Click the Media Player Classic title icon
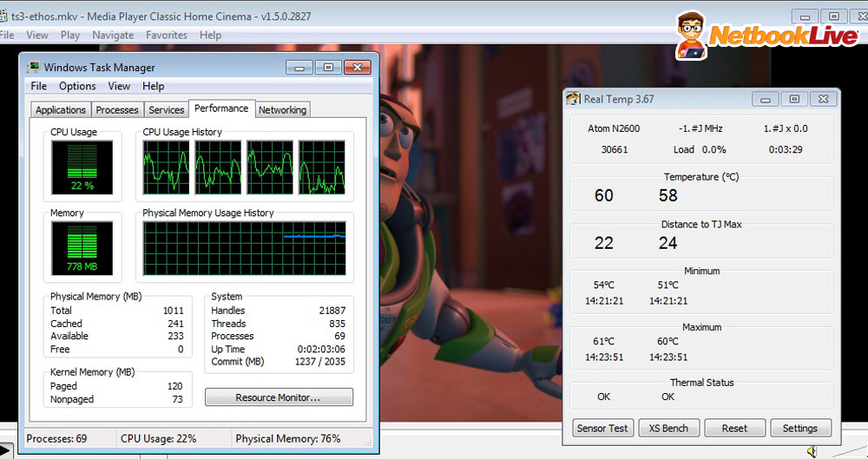This screenshot has width=868, height=459. point(3,16)
